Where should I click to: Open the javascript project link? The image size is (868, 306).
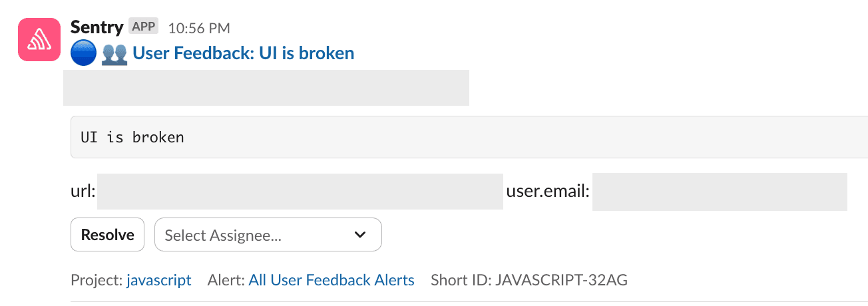point(159,280)
